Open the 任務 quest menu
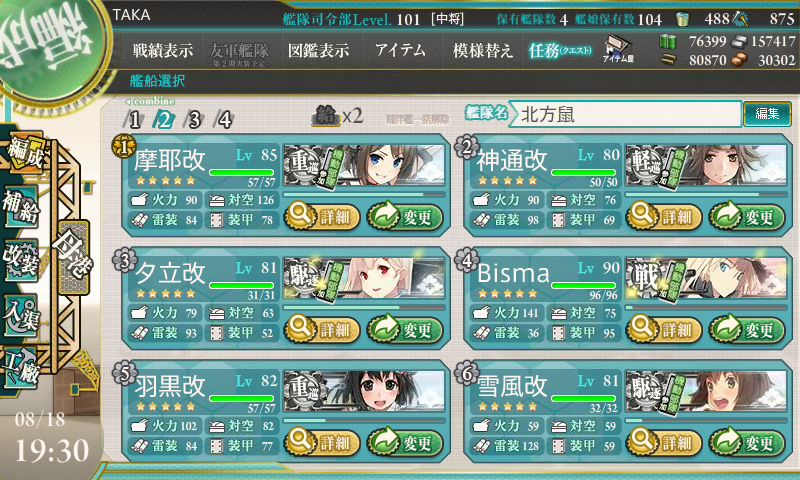The height and width of the screenshot is (480, 800). [x=560, y=50]
